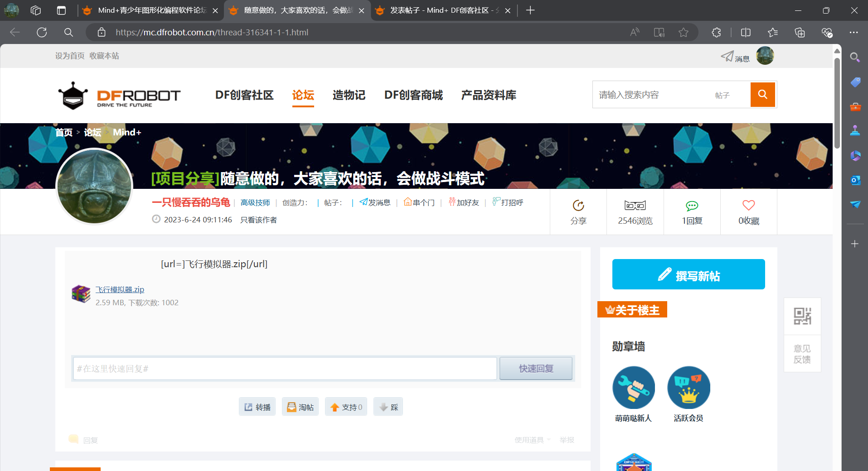This screenshot has height=471, width=868.
Task: Toggle split screen in browser toolbar
Action: [x=746, y=32]
